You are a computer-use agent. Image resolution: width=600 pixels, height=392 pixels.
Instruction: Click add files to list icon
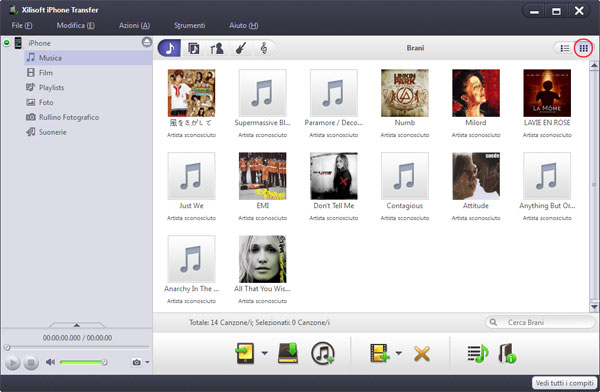[x=379, y=353]
